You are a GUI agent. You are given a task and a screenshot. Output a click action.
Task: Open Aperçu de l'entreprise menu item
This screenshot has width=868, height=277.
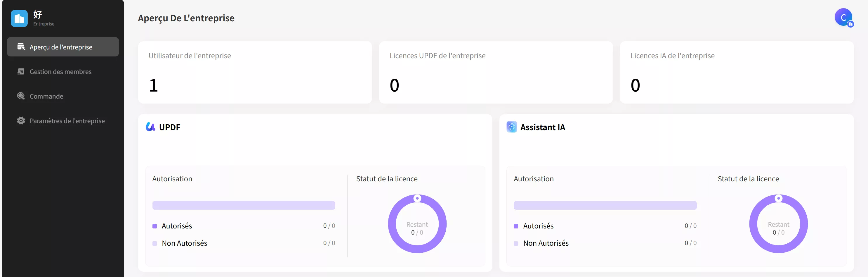(x=63, y=47)
